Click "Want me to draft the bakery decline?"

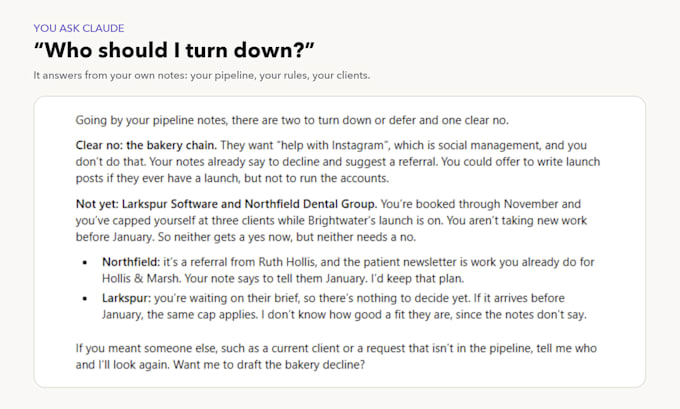pos(269,365)
